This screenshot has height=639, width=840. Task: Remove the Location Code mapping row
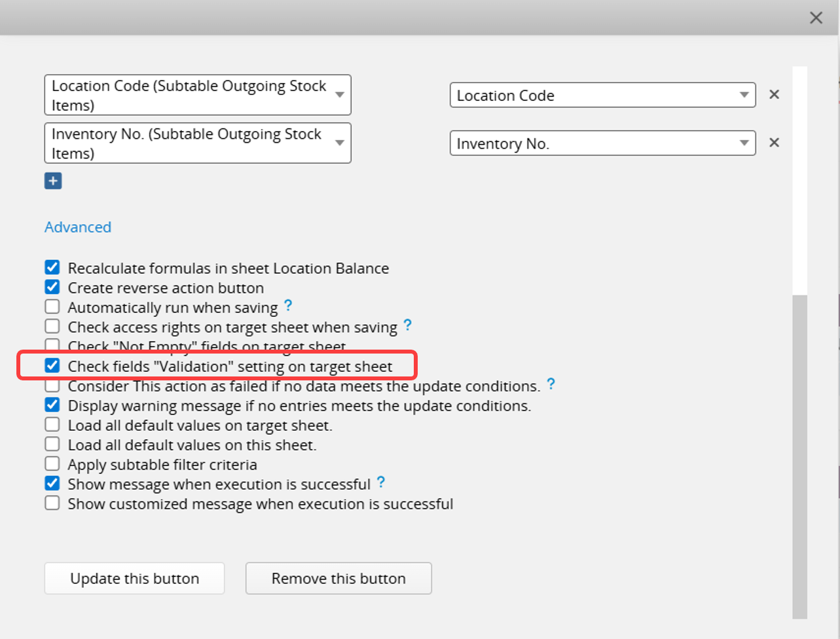774,95
